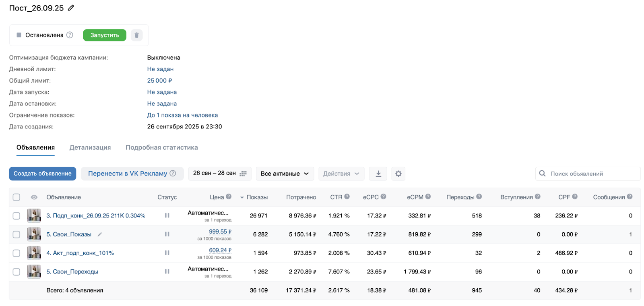
Task: Switch to the Детализация tab
Action: pos(90,147)
